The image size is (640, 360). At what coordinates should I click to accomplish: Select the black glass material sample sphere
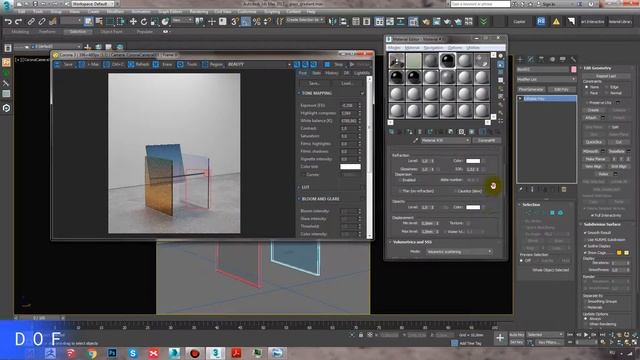(x=447, y=60)
